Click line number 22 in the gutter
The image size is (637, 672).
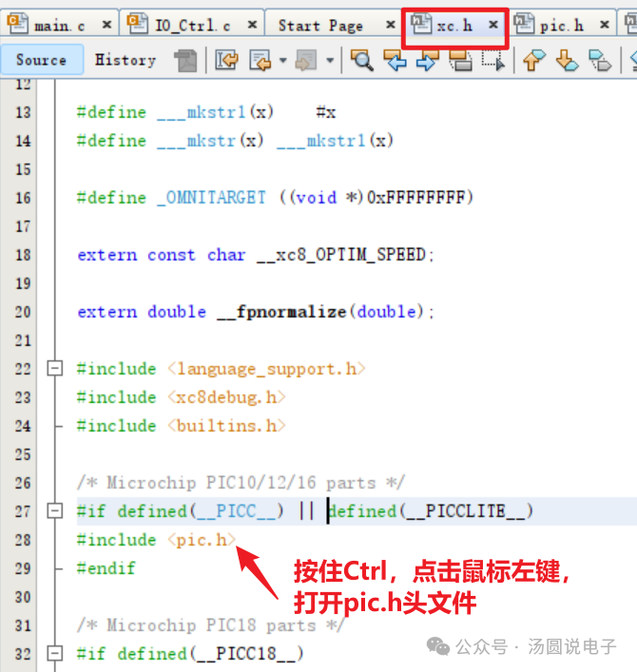coord(23,369)
